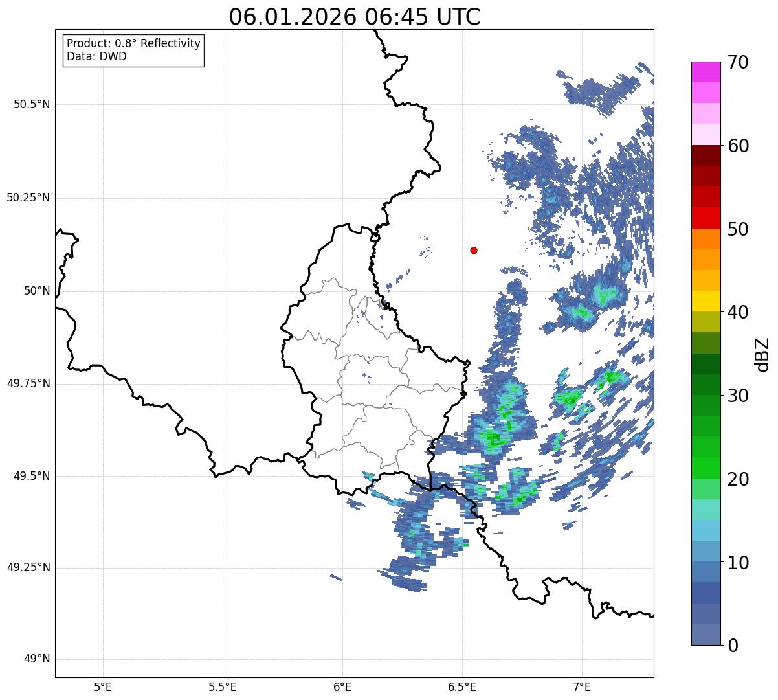Click the colorbar tick label 0
Viewport: 778px width, 700px height.
pos(733,646)
